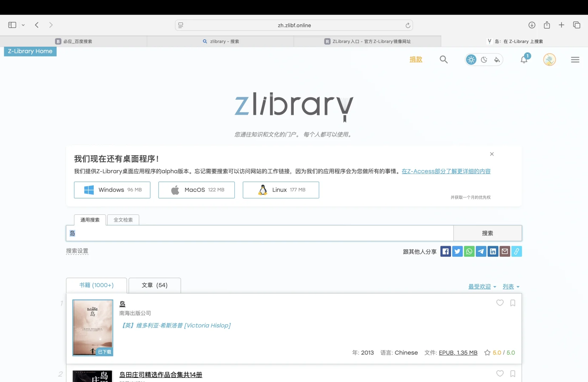The height and width of the screenshot is (382, 588).
Task: Switch to the 文章 (54) results tab
Action: pos(155,285)
